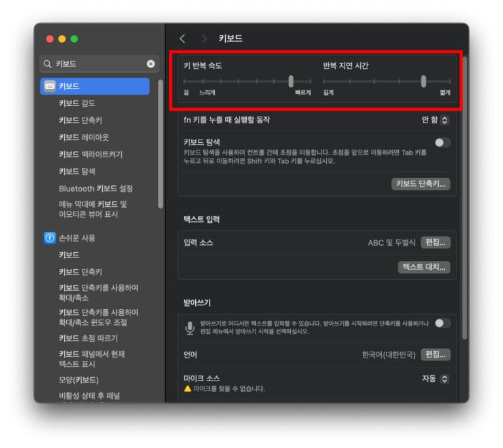Screen dimensions: 503x448
Task: Open the fn 키 action dropdown
Action: pyautogui.click(x=436, y=120)
